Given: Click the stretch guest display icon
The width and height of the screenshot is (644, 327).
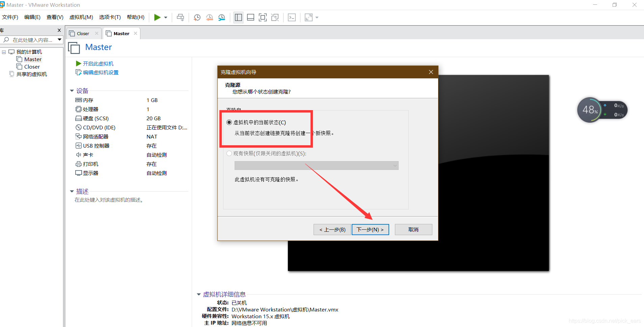Looking at the screenshot, I should click(x=308, y=18).
